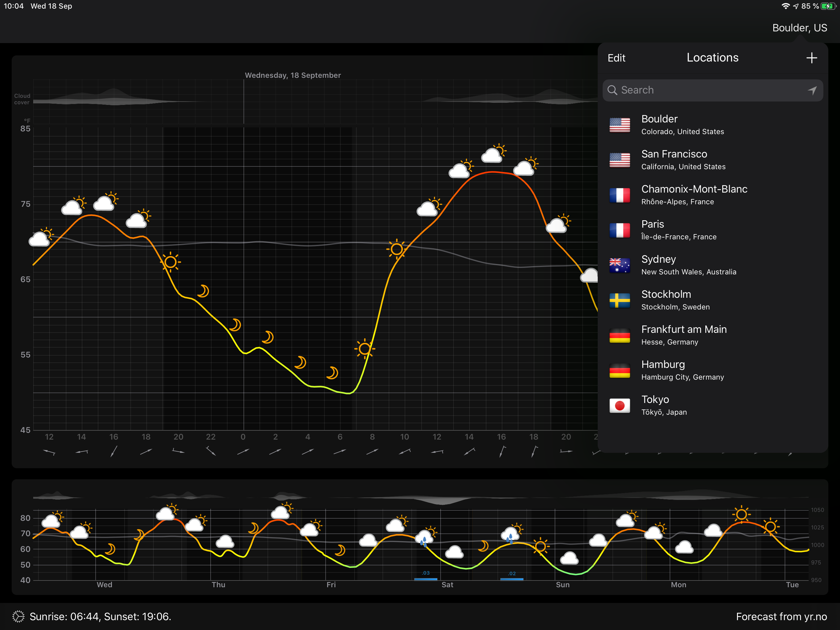The image size is (840, 630).
Task: Click the Japan flag icon for Tokyo
Action: (619, 405)
